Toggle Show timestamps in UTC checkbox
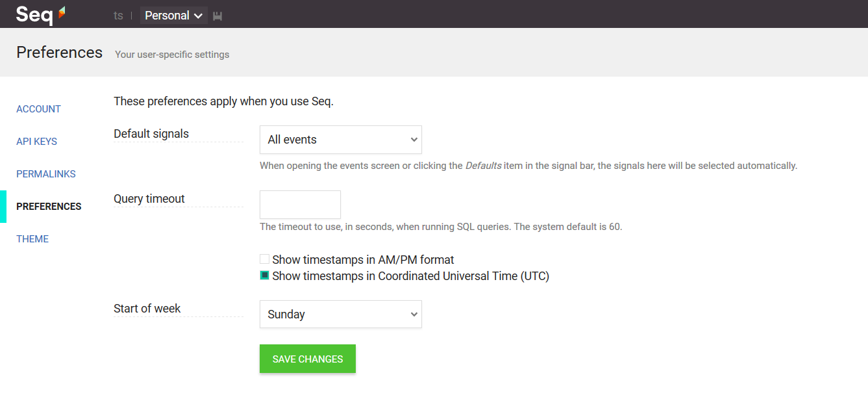This screenshot has width=868, height=410. tap(264, 275)
